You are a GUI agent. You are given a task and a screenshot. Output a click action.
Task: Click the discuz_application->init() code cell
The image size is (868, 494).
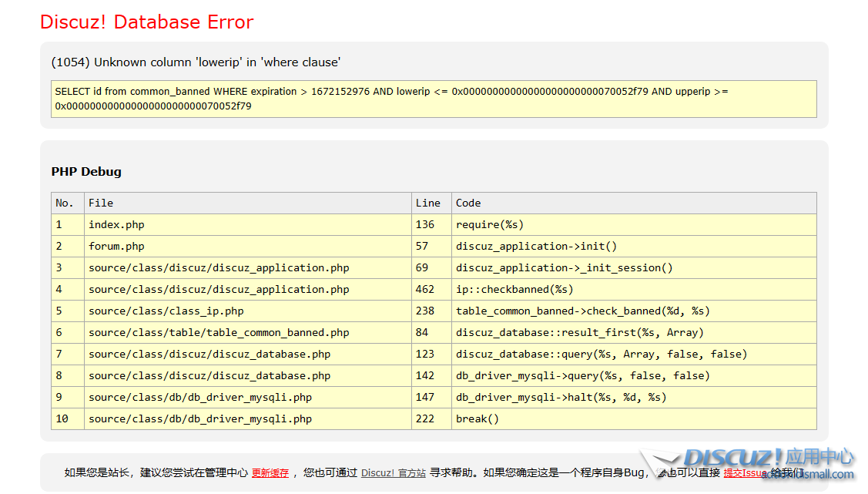tap(536, 247)
